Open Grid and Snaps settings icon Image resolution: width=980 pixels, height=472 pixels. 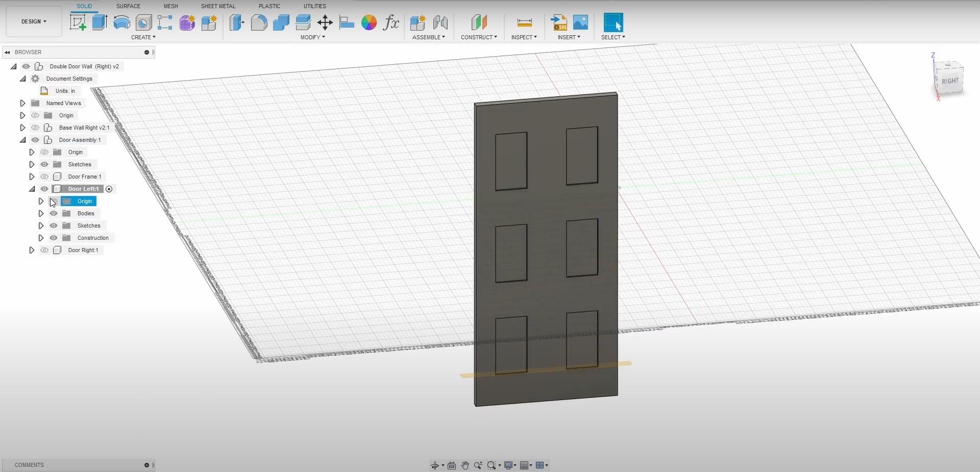(x=524, y=465)
